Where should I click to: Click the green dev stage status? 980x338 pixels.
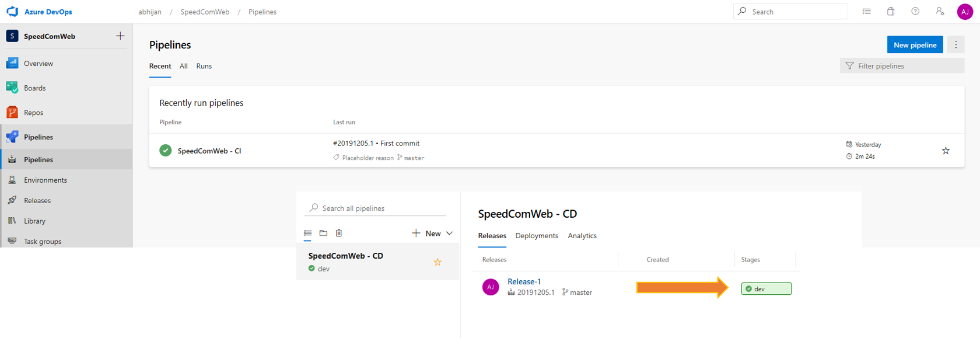(x=766, y=289)
